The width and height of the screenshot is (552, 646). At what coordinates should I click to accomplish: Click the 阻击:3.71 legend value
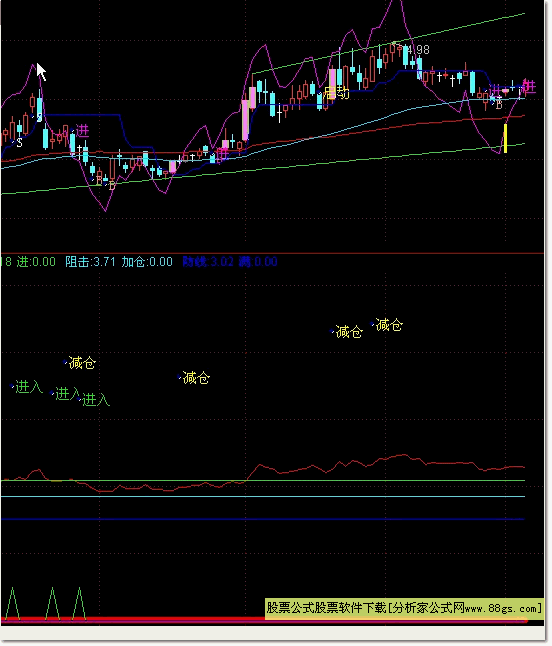[90, 262]
